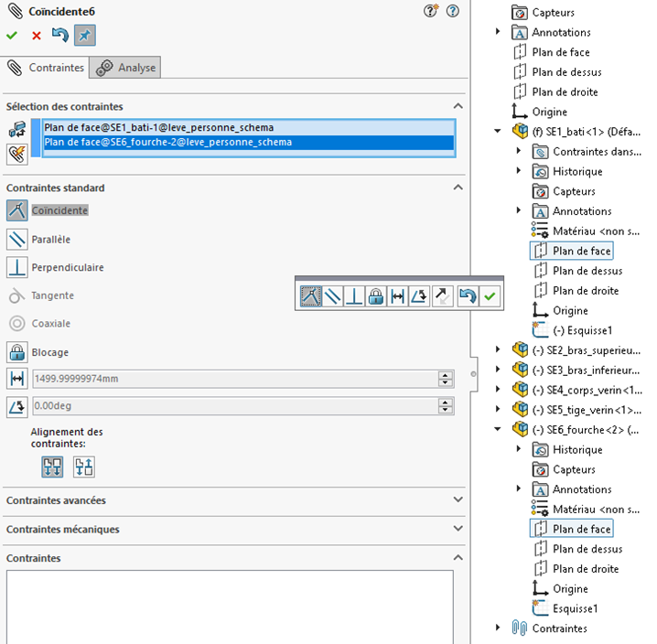657x644 pixels.
Task: Select top-level Capteurs folder
Action: click(x=543, y=13)
